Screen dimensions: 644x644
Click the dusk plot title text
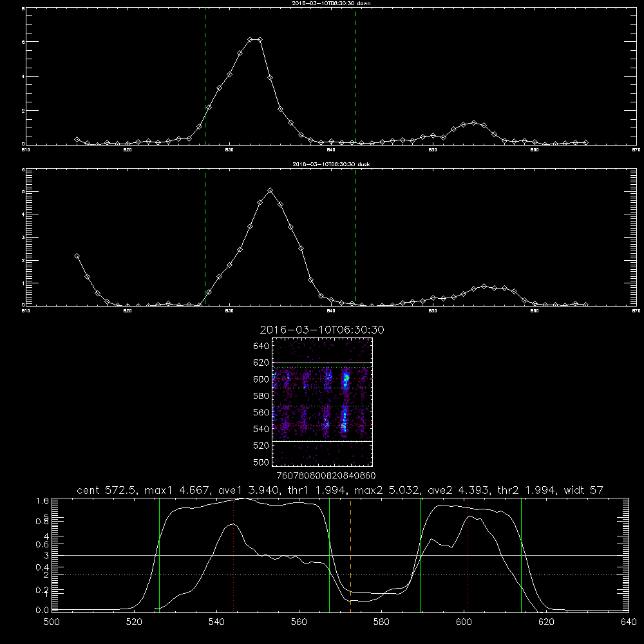tap(332, 164)
